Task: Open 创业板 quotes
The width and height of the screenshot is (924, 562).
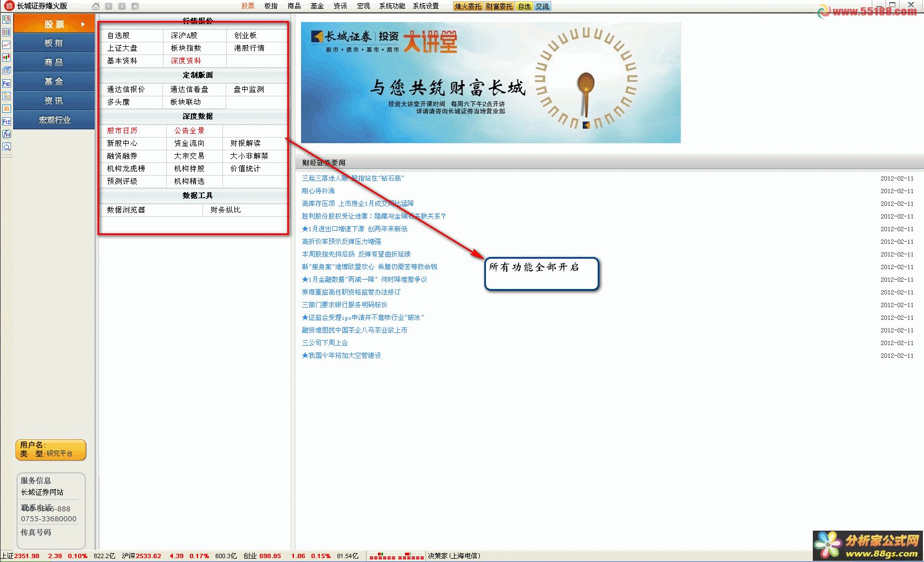Action: pos(245,35)
